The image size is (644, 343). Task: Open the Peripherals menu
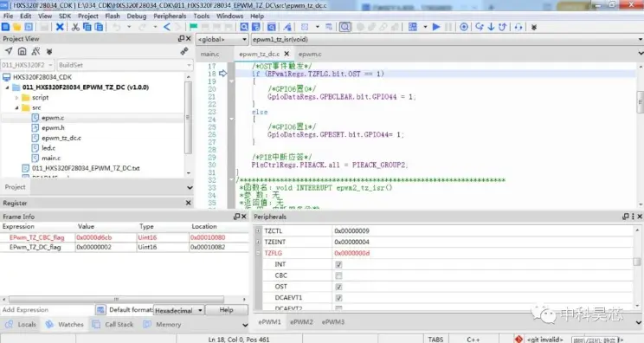(170, 16)
